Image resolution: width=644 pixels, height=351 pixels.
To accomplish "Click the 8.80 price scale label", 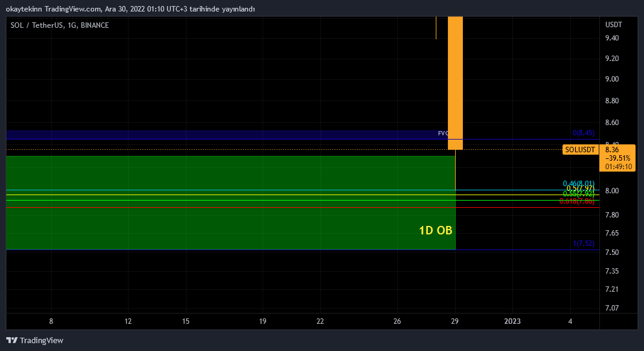I will click(612, 101).
